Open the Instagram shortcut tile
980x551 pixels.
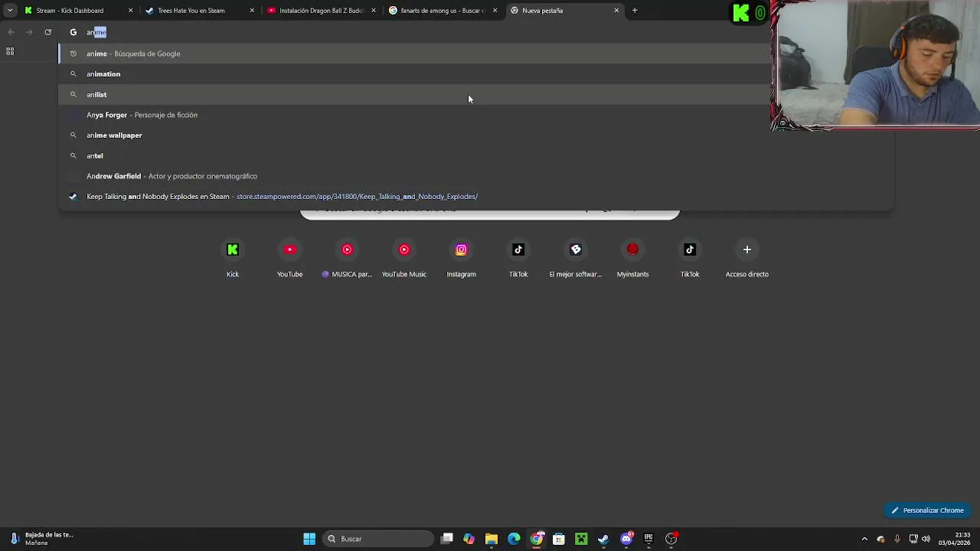point(461,258)
